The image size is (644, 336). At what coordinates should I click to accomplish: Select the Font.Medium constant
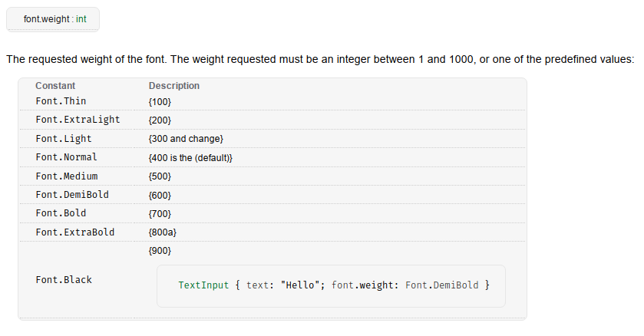pos(67,176)
